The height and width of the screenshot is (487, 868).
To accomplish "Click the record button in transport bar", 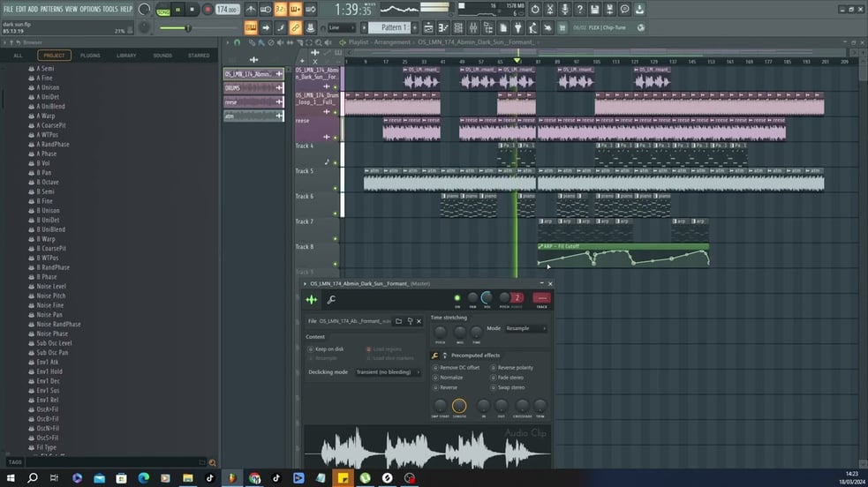I will (208, 10).
